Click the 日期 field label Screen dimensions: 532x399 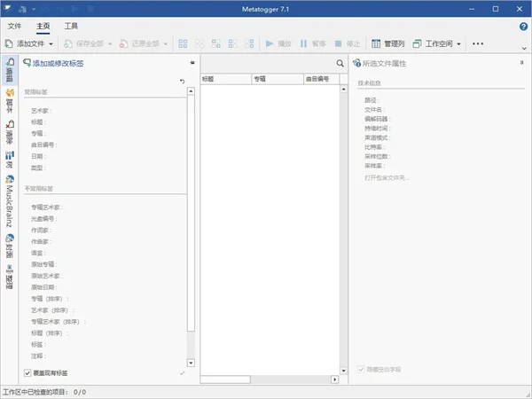(x=38, y=156)
